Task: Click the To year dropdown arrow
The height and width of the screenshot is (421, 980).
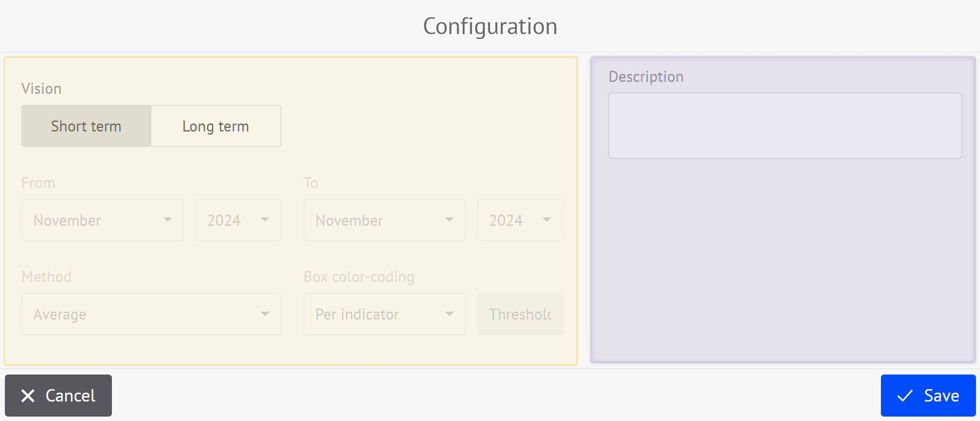Action: (x=547, y=220)
